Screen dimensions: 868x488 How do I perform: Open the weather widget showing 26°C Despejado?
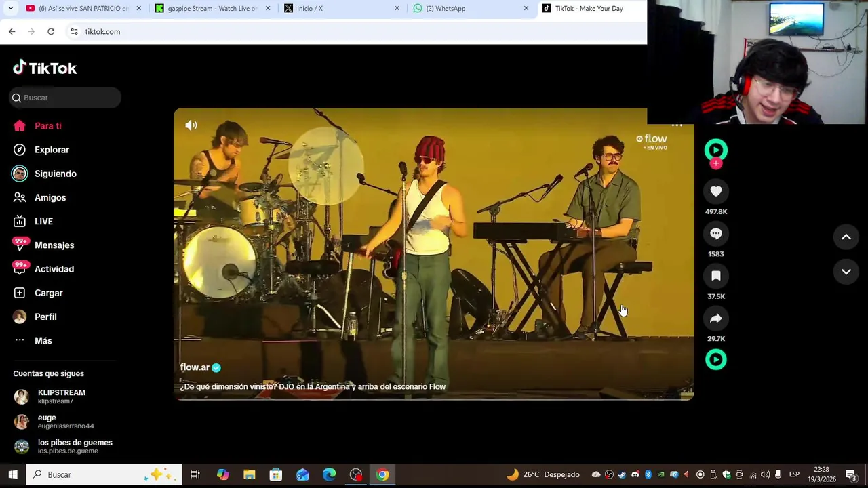coord(542,474)
